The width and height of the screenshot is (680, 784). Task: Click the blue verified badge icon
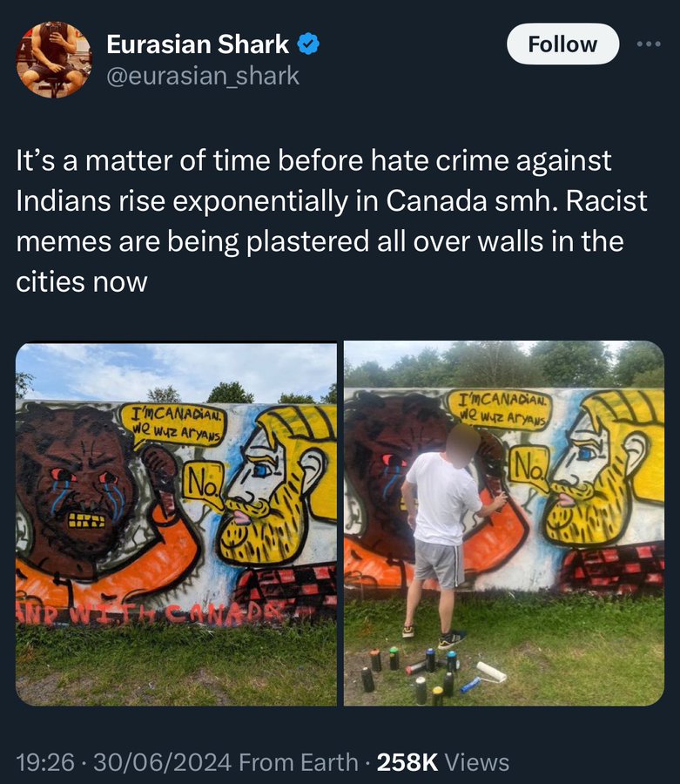click(308, 44)
